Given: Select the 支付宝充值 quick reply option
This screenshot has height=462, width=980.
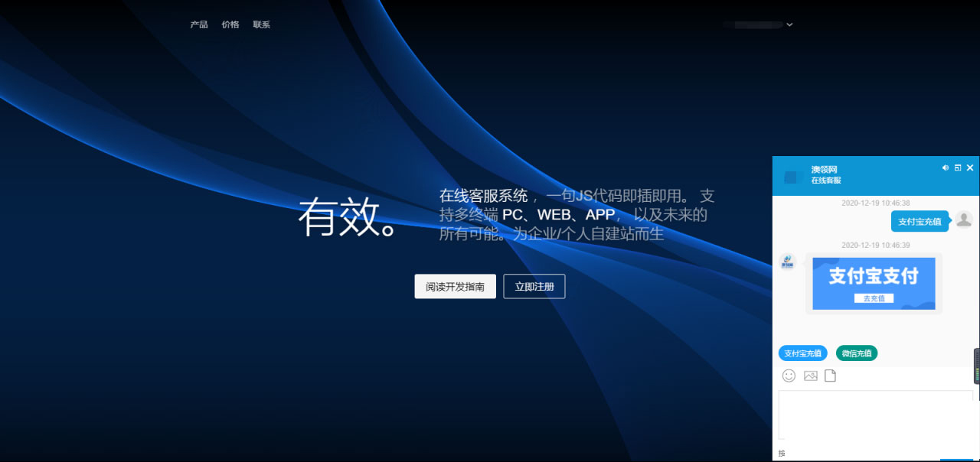Looking at the screenshot, I should click(802, 353).
